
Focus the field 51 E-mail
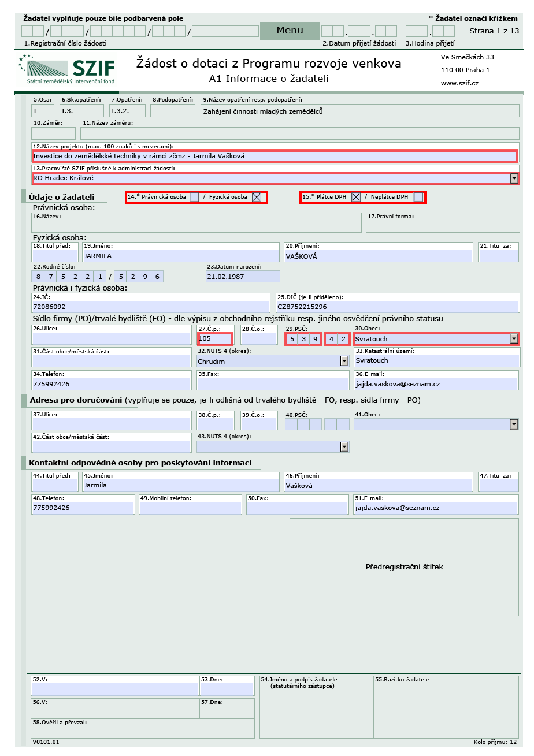click(x=436, y=508)
